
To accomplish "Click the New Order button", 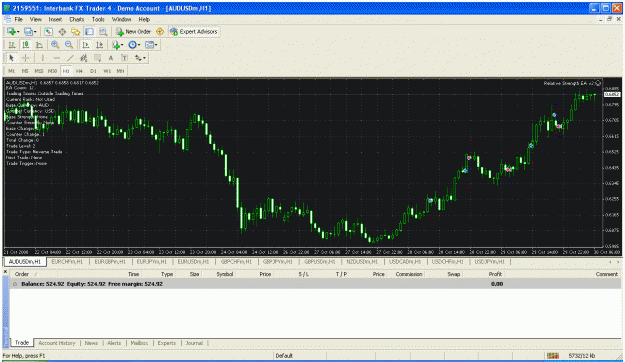I will click(134, 31).
